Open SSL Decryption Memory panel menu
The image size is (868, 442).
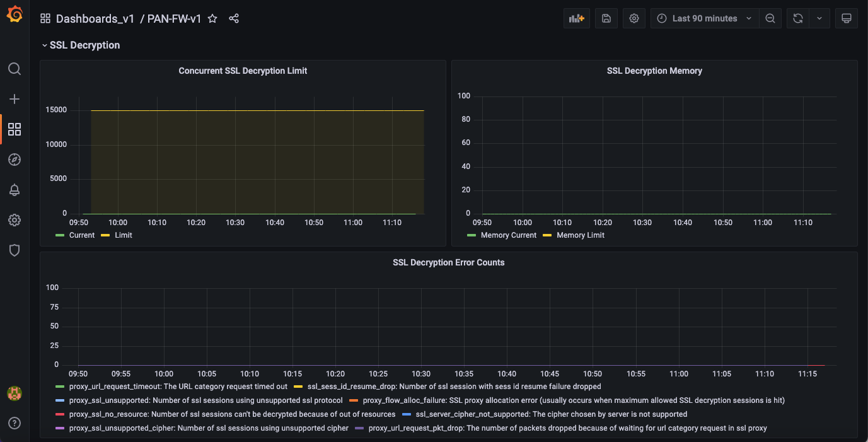pos(654,71)
